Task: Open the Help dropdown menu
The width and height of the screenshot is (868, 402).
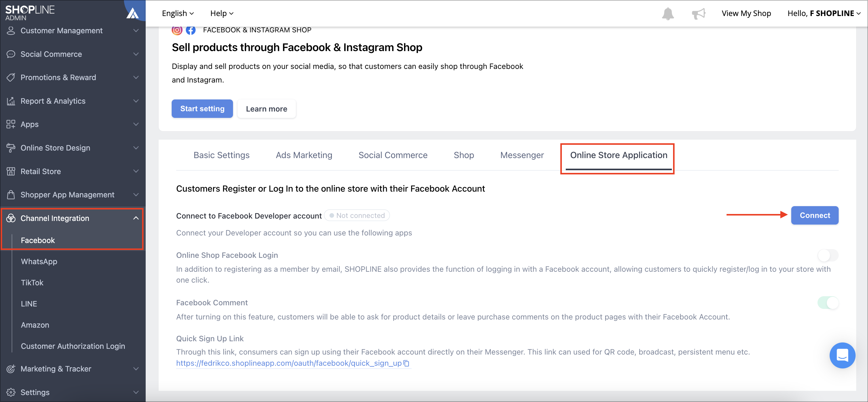Action: coord(222,14)
